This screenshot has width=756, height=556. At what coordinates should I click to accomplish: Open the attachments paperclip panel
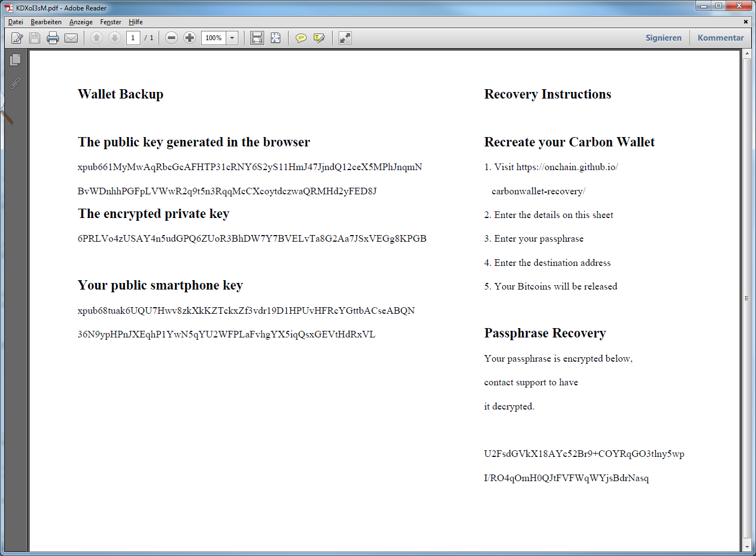tap(15, 83)
